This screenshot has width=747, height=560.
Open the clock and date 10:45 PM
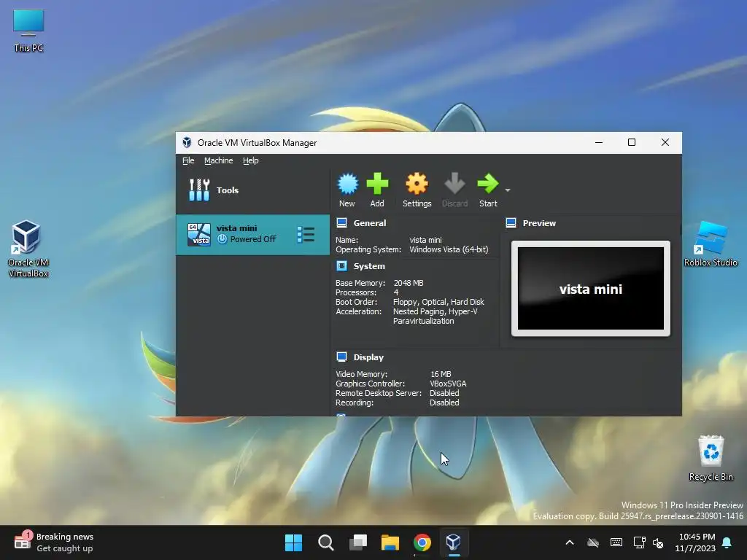[695, 542]
